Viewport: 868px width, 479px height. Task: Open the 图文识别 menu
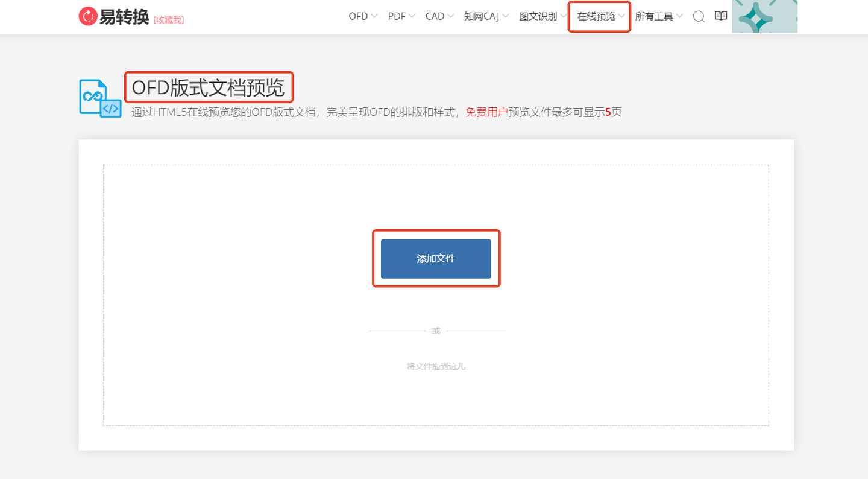pos(538,16)
